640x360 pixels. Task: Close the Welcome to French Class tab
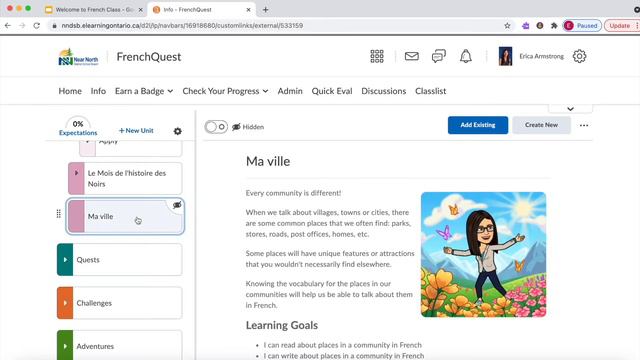pos(140,9)
